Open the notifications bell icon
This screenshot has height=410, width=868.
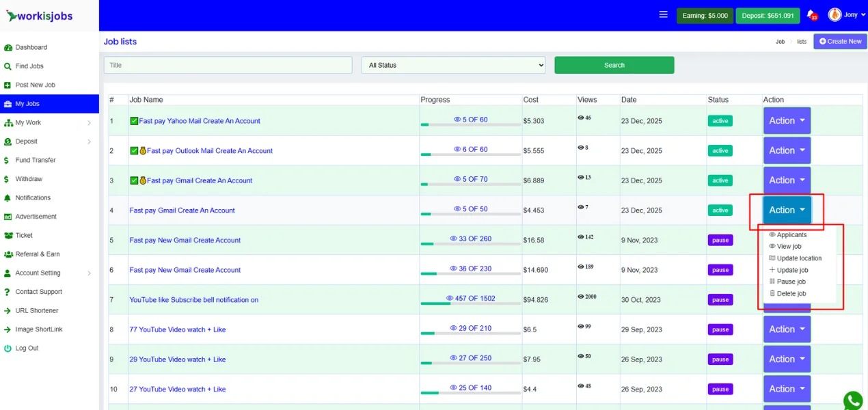pyautogui.click(x=811, y=14)
